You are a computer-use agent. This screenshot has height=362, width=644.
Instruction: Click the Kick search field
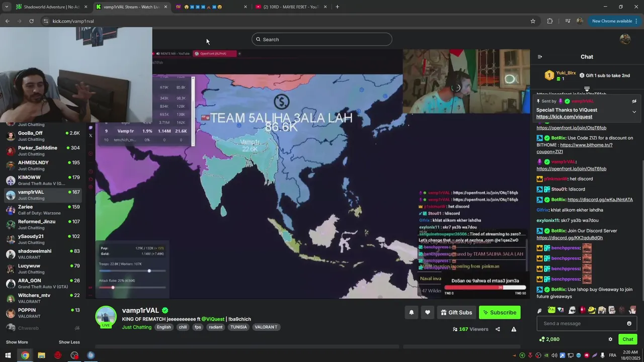click(x=322, y=39)
